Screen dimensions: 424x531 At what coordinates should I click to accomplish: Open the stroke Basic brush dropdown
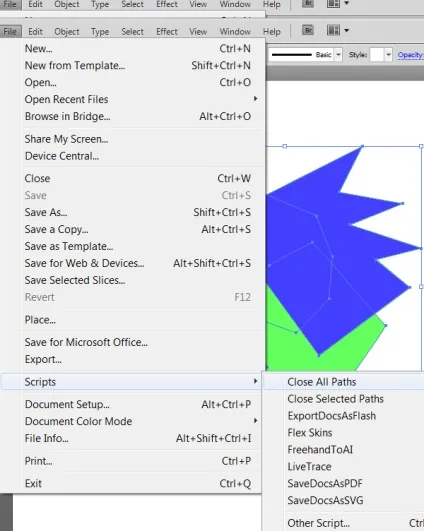(338, 55)
